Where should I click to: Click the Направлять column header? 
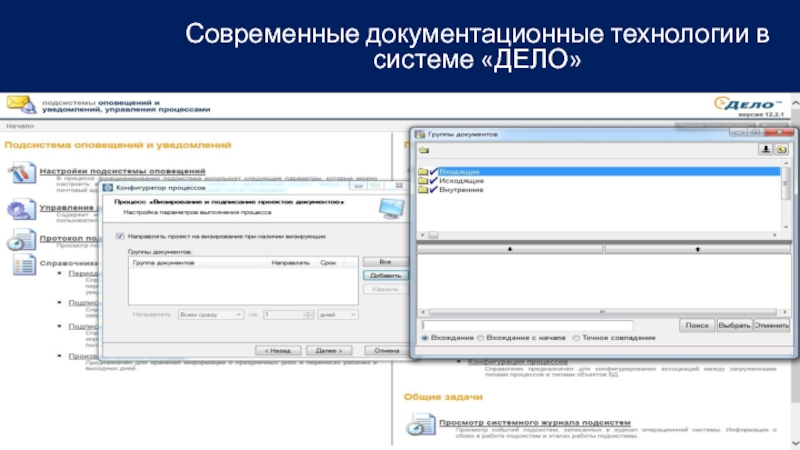[x=291, y=263]
